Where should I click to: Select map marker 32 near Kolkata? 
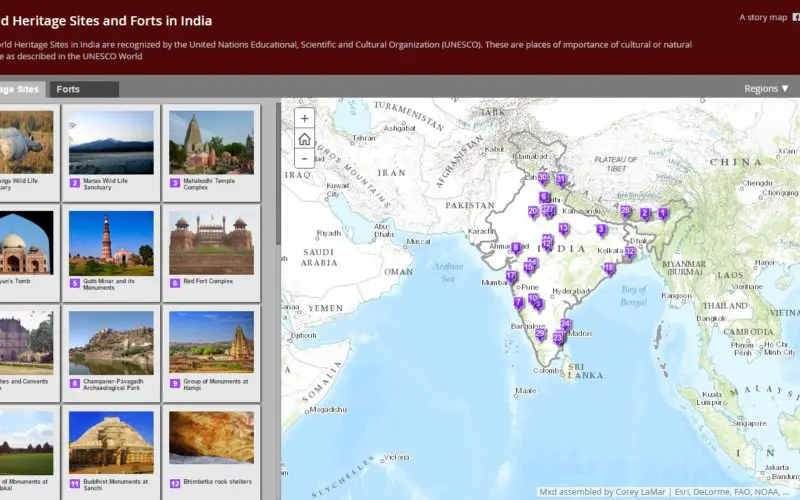(x=630, y=252)
